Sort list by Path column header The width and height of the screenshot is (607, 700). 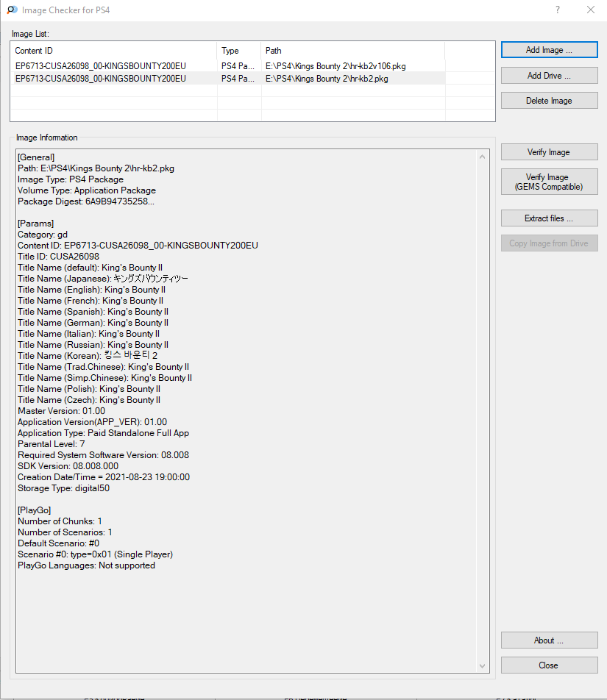[353, 51]
